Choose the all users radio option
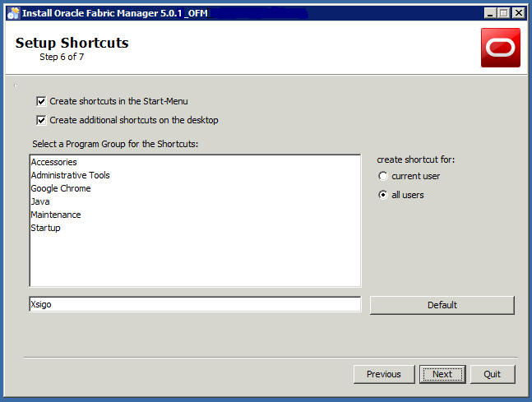The image size is (532, 402). tap(382, 195)
